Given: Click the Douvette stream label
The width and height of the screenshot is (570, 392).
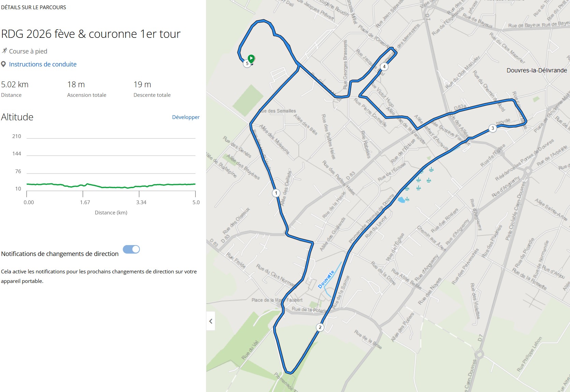Looking at the screenshot, I should point(326,280).
